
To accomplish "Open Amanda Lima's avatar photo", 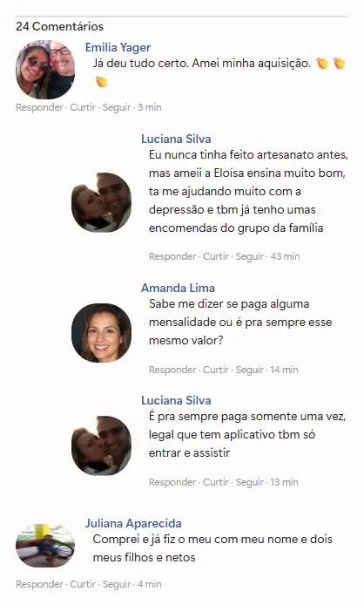I will (x=101, y=333).
